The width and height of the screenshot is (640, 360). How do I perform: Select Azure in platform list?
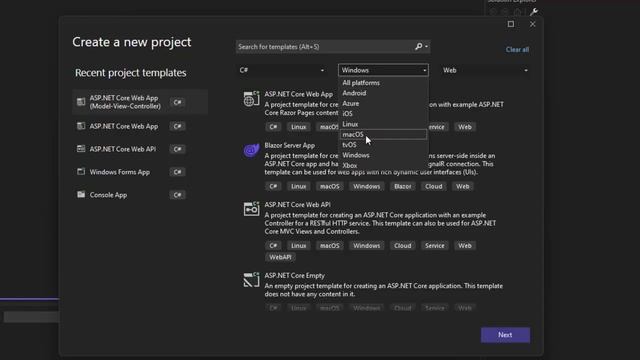(x=383, y=103)
